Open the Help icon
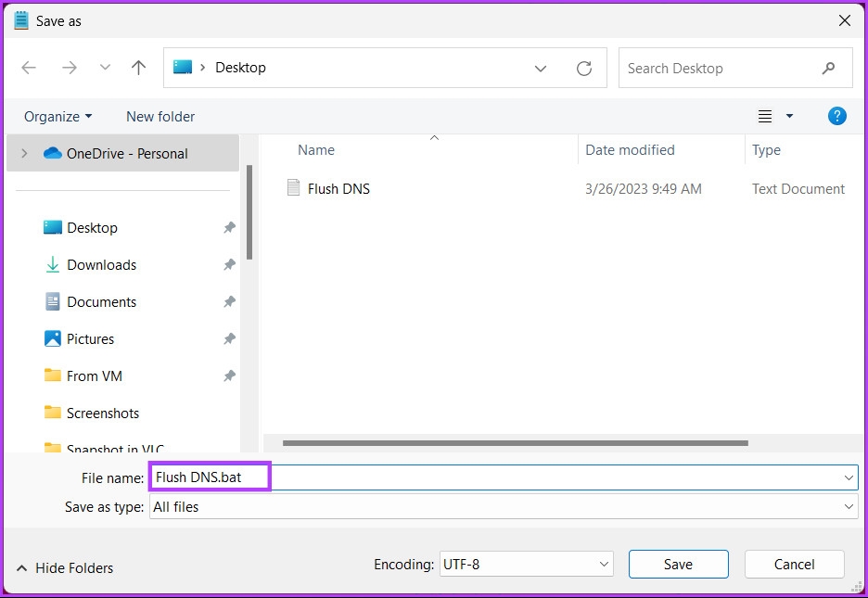Screen dimensions: 868x598 coord(836,116)
